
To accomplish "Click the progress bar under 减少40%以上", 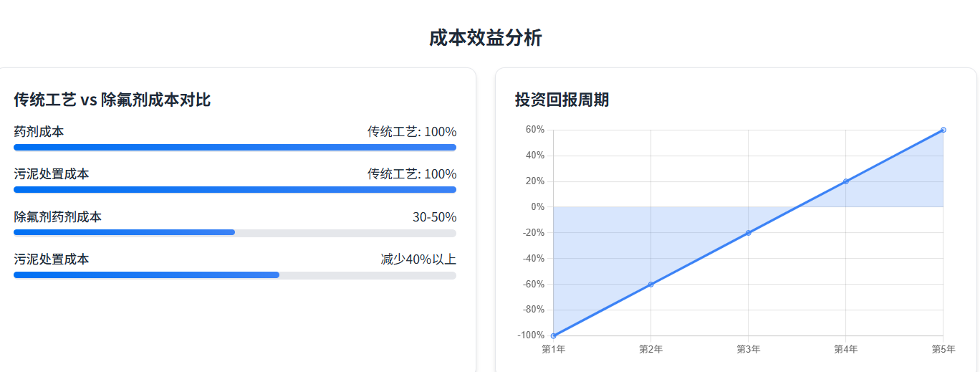I will [235, 275].
